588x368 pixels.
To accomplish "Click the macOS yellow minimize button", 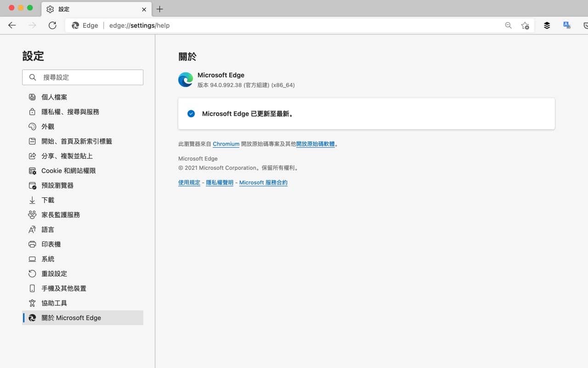I will [21, 8].
